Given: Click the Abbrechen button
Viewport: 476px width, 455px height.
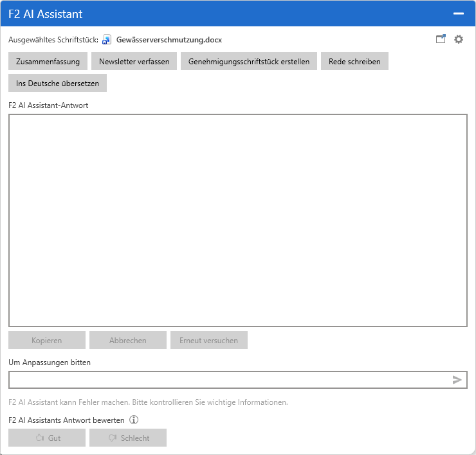Looking at the screenshot, I should [128, 341].
